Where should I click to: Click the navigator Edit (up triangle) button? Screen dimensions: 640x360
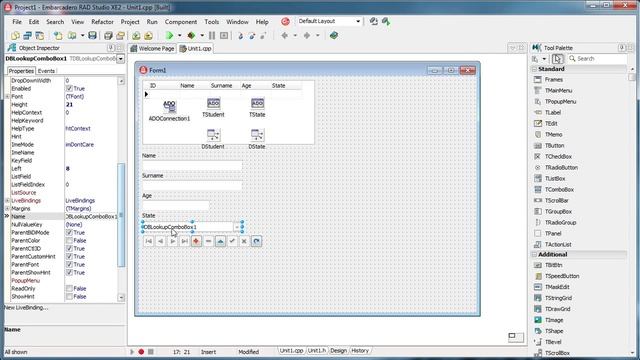pyautogui.click(x=220, y=241)
